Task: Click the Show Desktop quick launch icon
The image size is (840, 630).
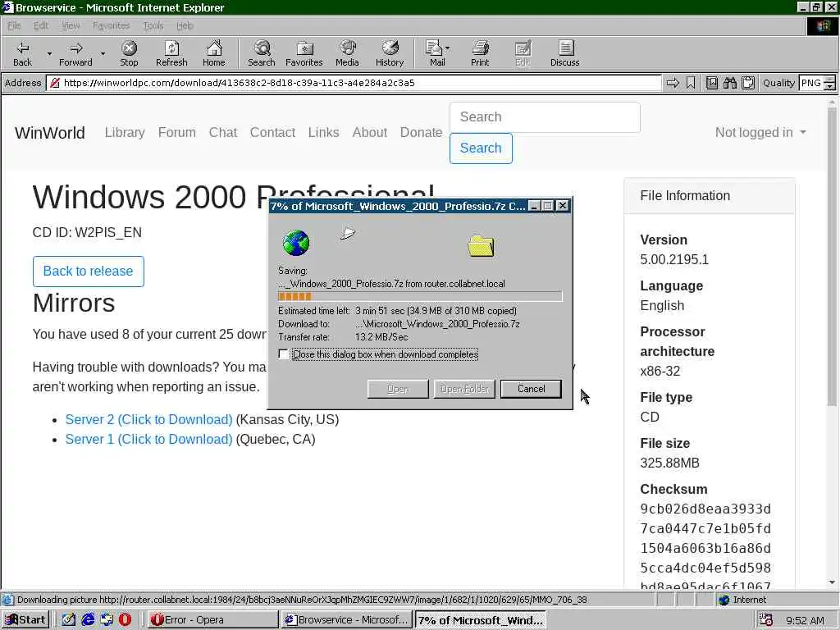Action: point(69,620)
